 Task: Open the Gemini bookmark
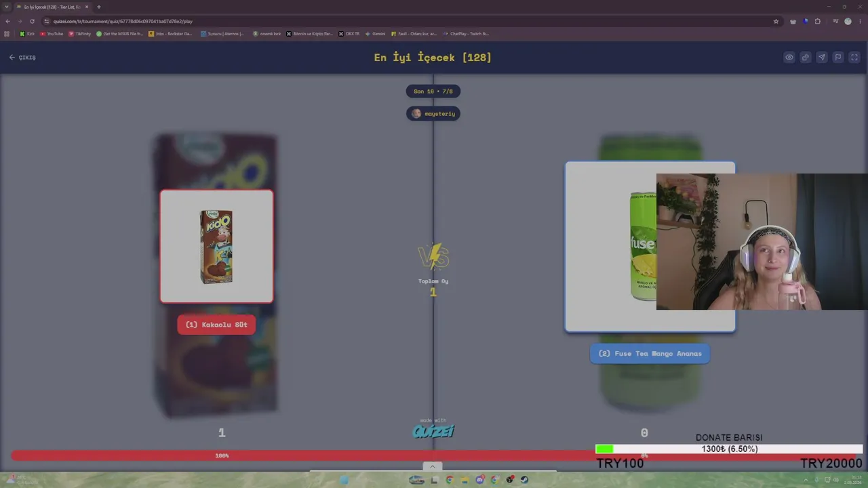[x=375, y=33]
